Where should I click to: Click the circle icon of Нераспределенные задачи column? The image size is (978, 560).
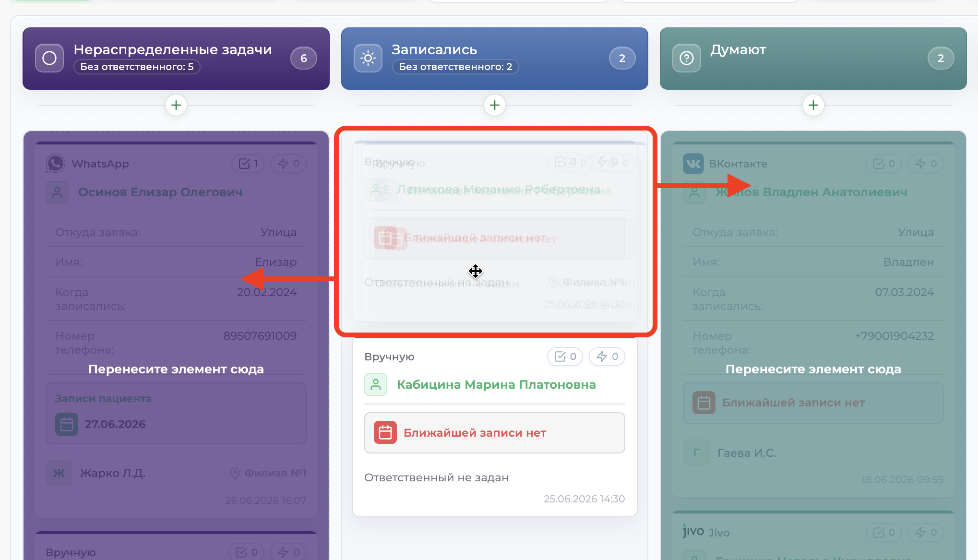tap(49, 58)
